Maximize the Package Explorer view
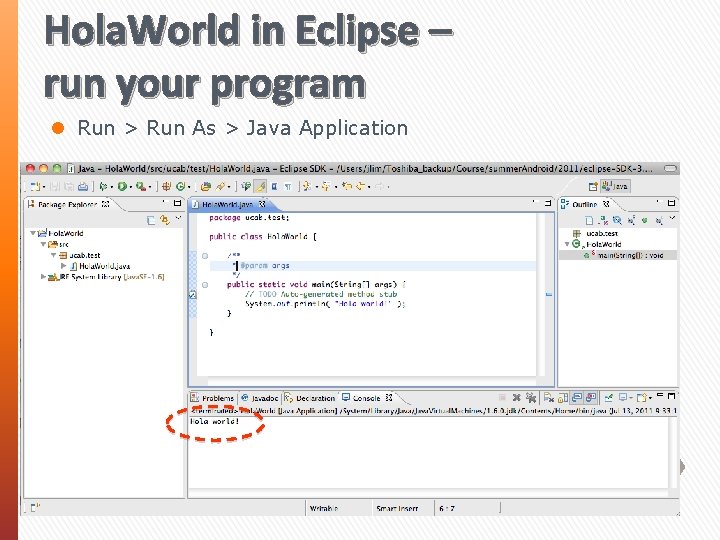The image size is (720, 540). pyautogui.click(x=178, y=203)
